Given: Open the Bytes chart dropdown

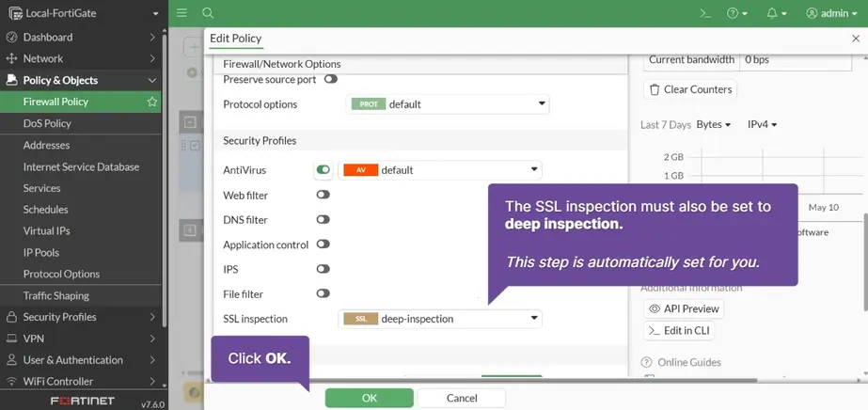Looking at the screenshot, I should pos(714,124).
